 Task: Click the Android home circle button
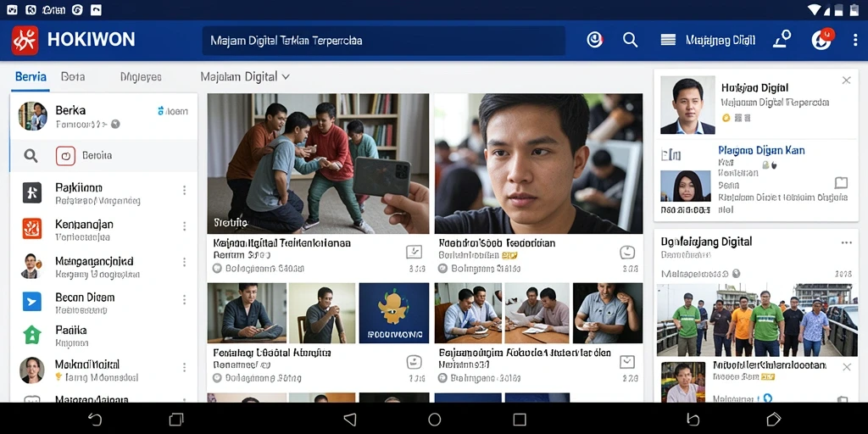tap(435, 419)
